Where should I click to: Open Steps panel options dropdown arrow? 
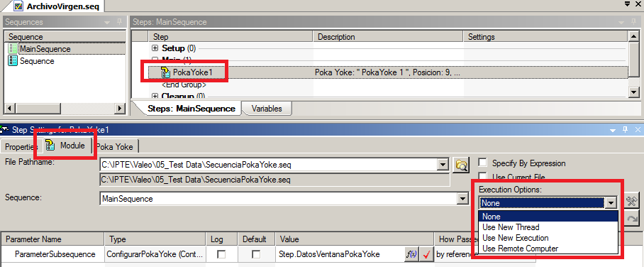[621, 22]
